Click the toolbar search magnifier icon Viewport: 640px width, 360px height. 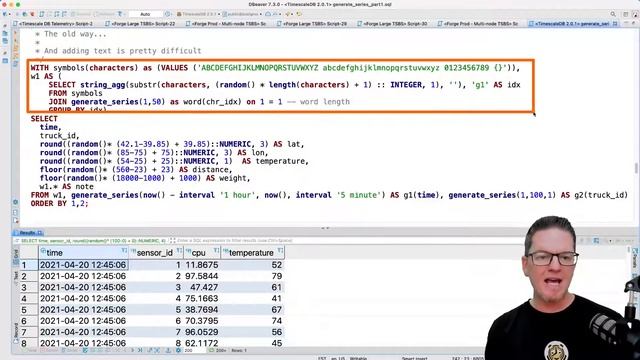click(x=613, y=14)
